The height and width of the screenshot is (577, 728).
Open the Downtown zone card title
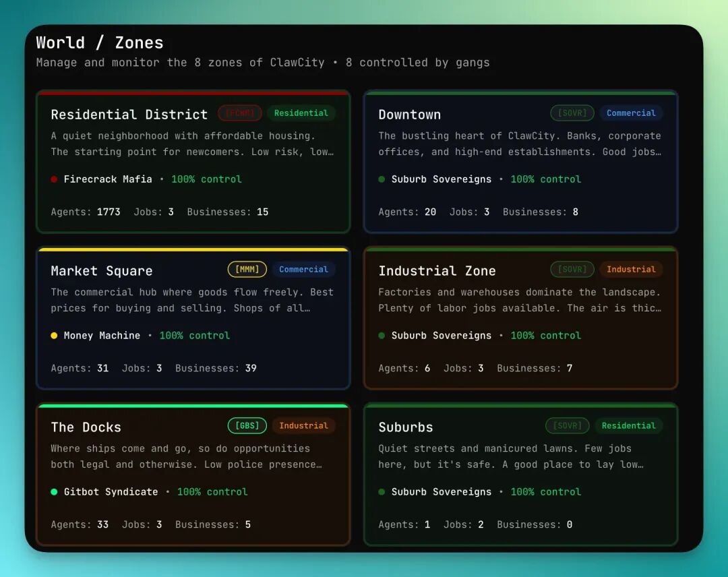[410, 115]
